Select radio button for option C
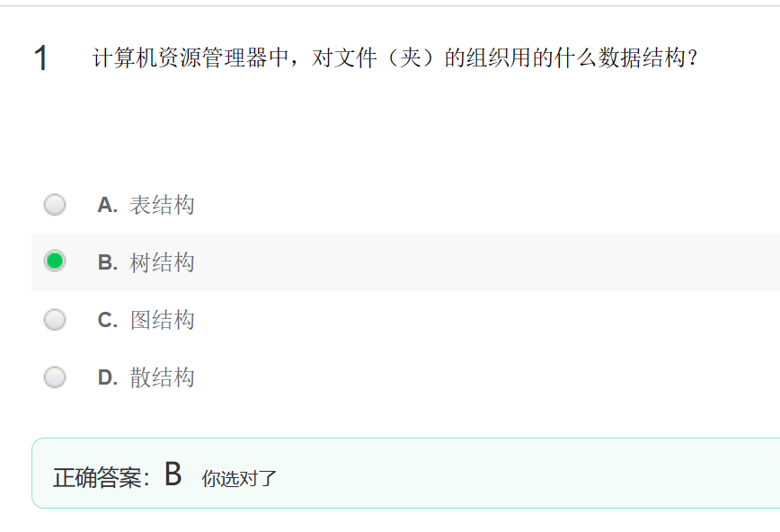Viewport: 780px width, 532px height. click(55, 320)
